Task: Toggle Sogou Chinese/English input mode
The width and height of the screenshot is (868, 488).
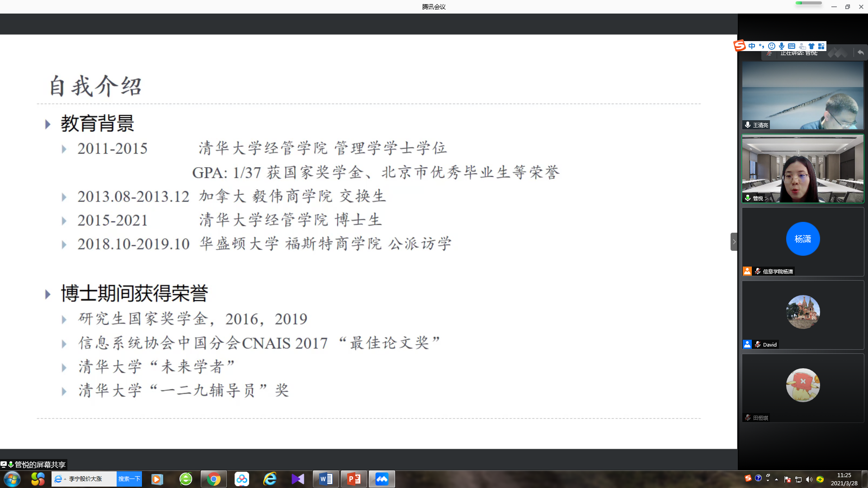Action: point(752,46)
